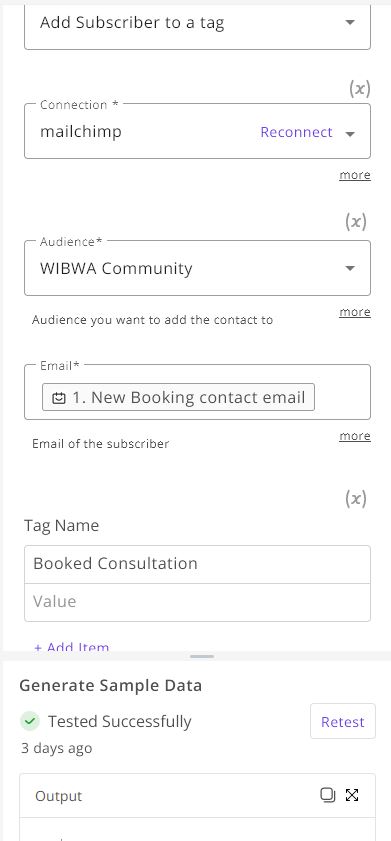Image resolution: width=391 pixels, height=841 pixels.
Task: Click + Add Item link
Action: point(71,646)
